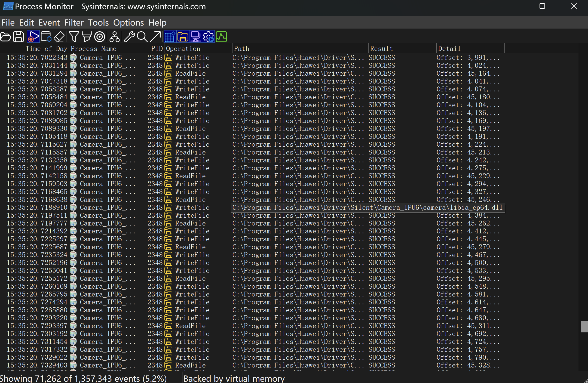Open the Help menu
Viewport: 588px width, 383px height.
point(157,23)
